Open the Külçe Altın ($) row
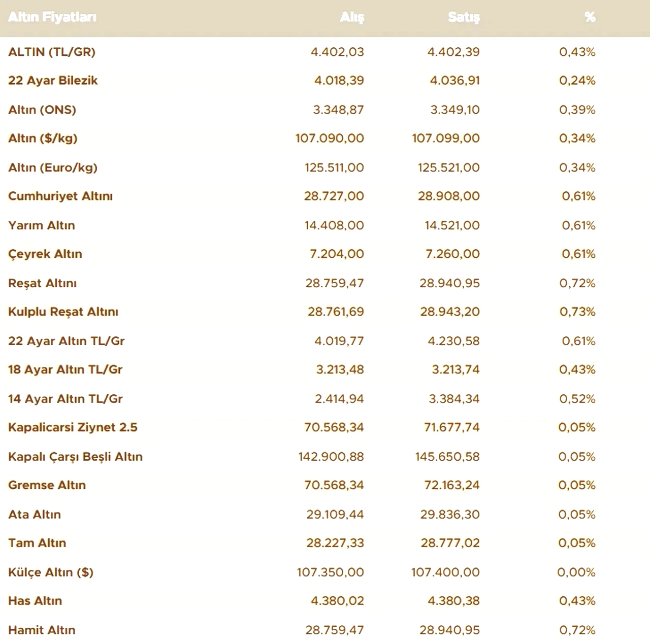 pyautogui.click(x=325, y=572)
